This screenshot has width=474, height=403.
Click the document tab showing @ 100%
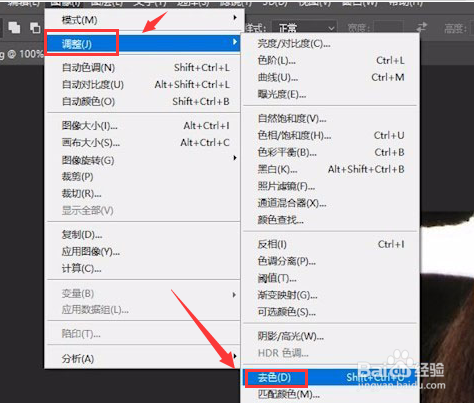22,54
